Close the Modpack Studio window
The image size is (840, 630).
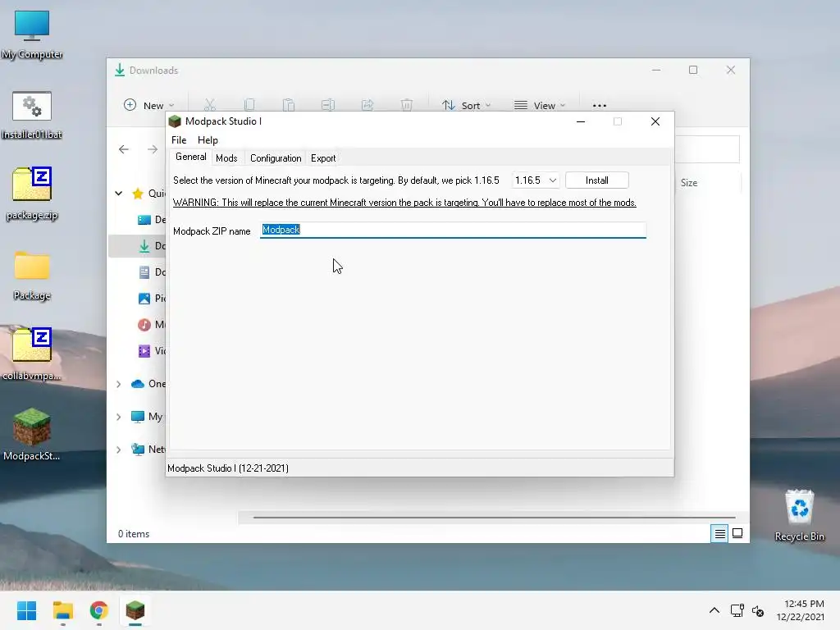655,121
